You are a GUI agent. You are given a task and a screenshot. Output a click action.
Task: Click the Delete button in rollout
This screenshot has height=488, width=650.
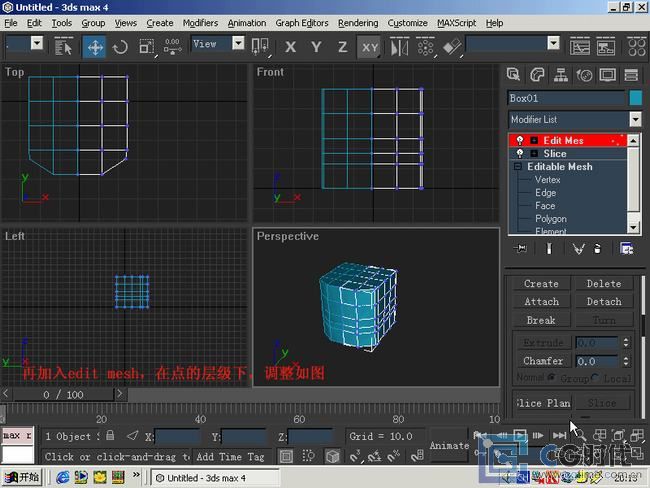click(x=604, y=284)
